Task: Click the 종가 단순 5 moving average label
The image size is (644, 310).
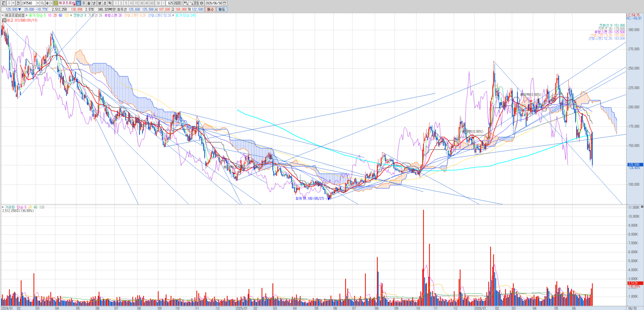Action: (x=37, y=16)
